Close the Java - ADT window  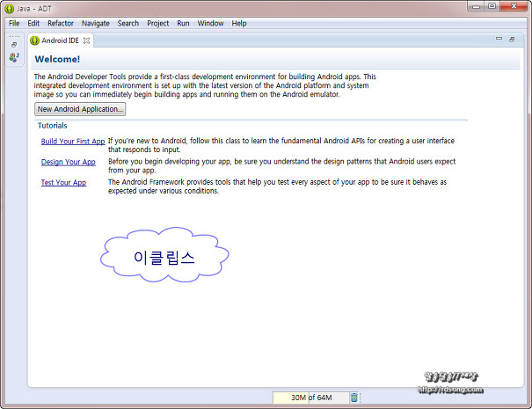(514, 6)
